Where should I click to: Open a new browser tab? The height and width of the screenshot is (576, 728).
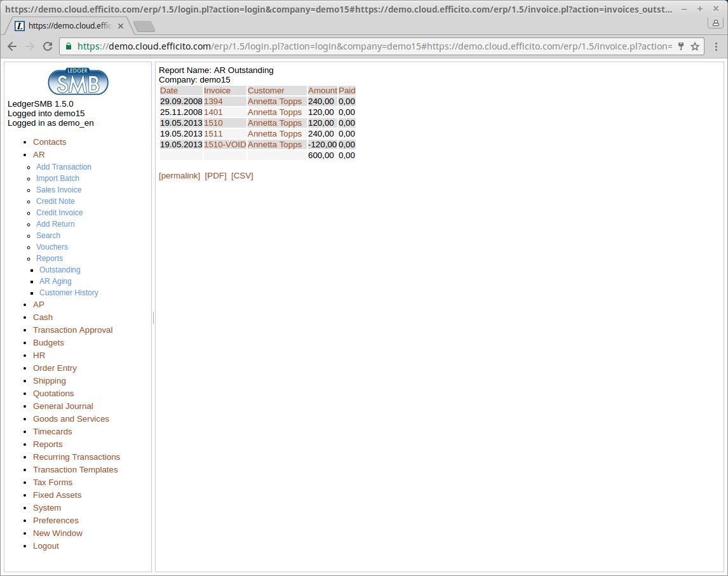pos(144,26)
